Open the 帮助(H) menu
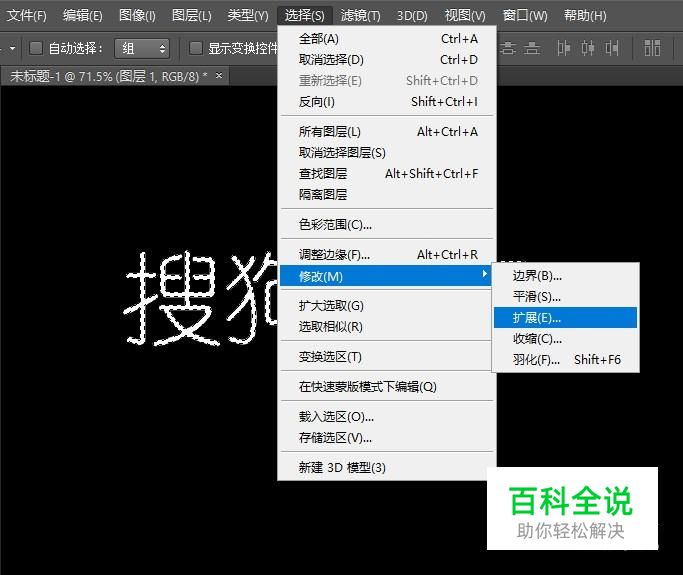 [585, 16]
